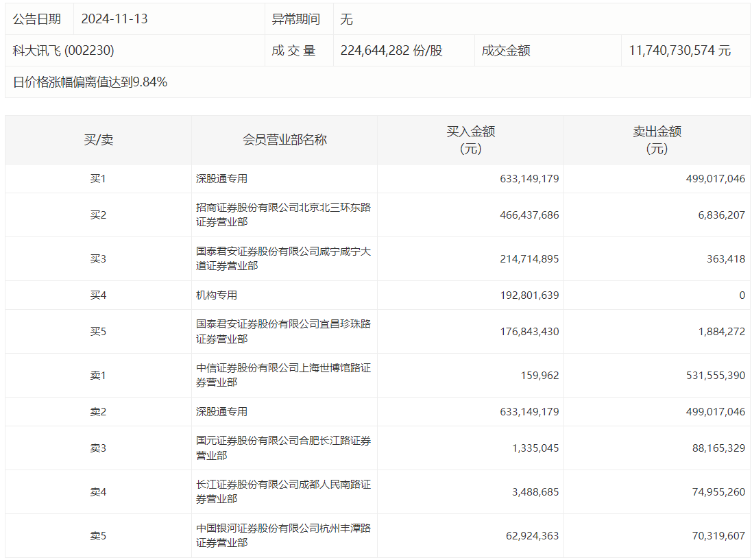752x560 pixels.
Task: Click buy amount 466,437,686
Action: [529, 215]
